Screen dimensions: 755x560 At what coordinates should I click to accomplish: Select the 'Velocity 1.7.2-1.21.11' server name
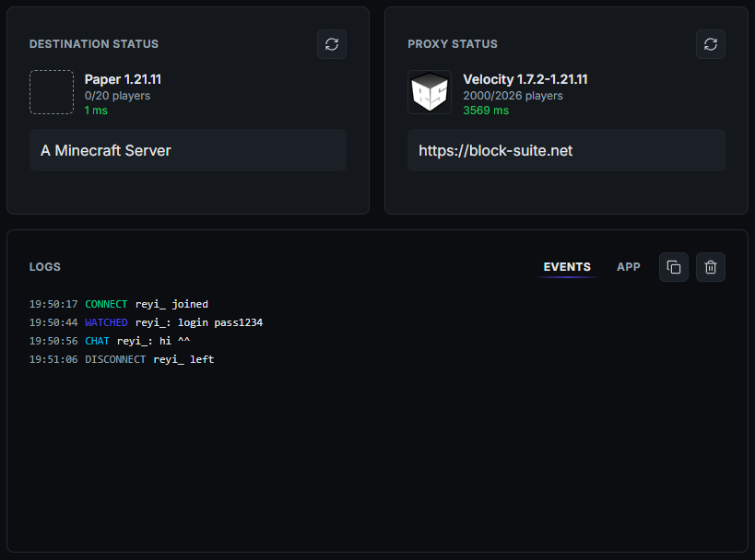(525, 79)
